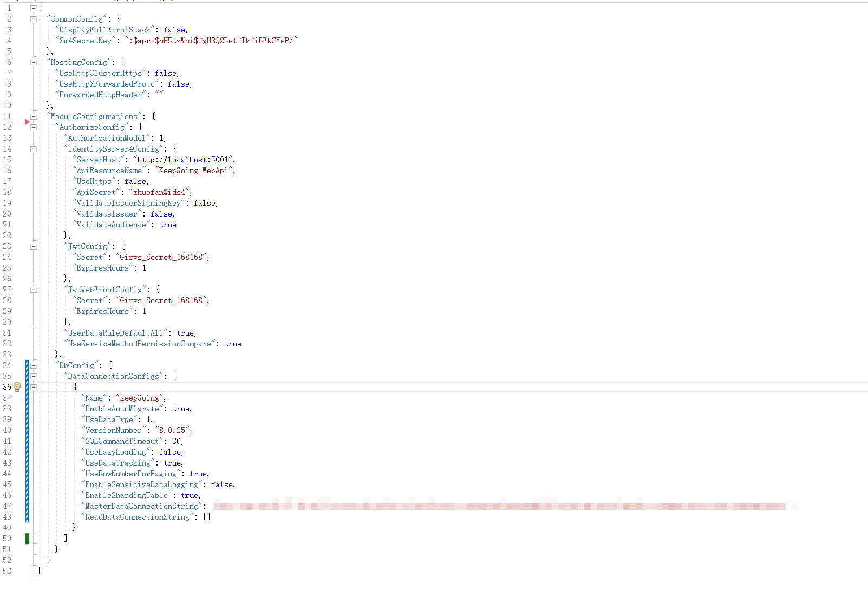Click the ValidateAudience key
The height and width of the screenshot is (590, 868).
[x=112, y=225]
